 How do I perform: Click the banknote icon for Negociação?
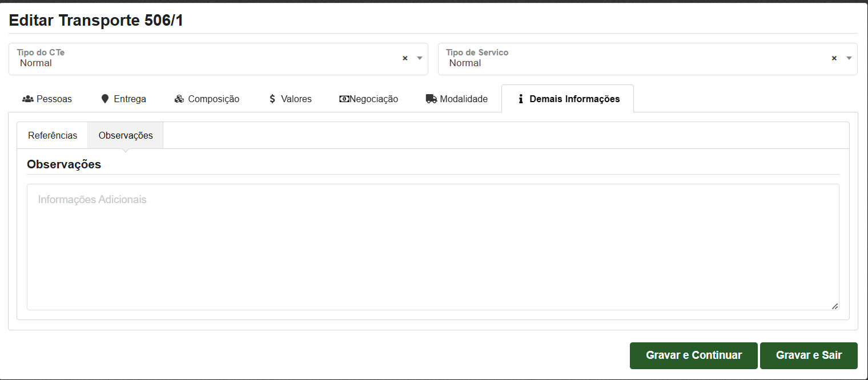344,99
